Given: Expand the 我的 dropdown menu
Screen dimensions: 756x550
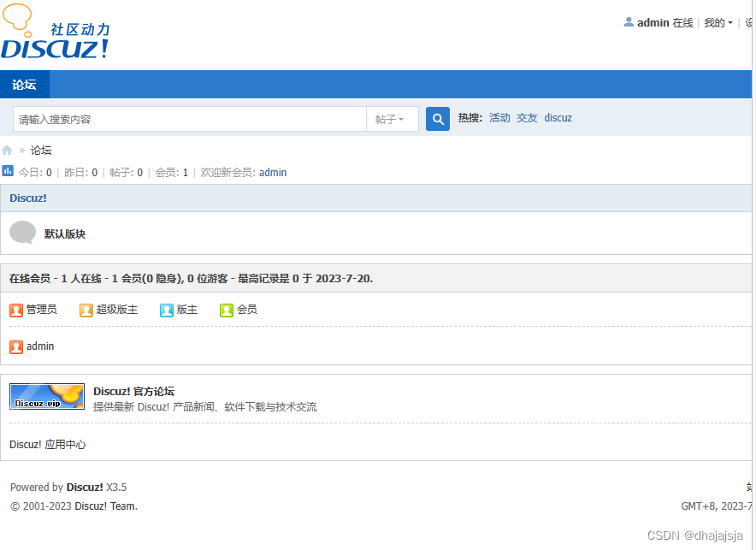Looking at the screenshot, I should pyautogui.click(x=718, y=22).
